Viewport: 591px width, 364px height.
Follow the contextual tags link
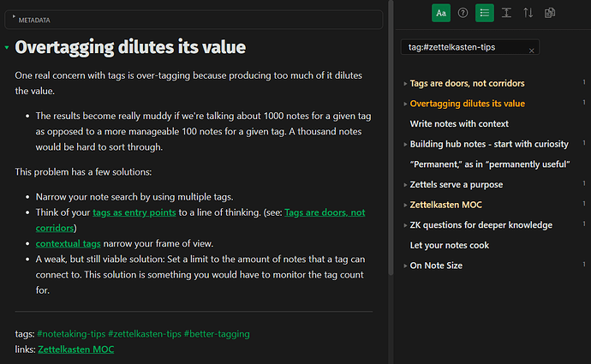point(69,244)
